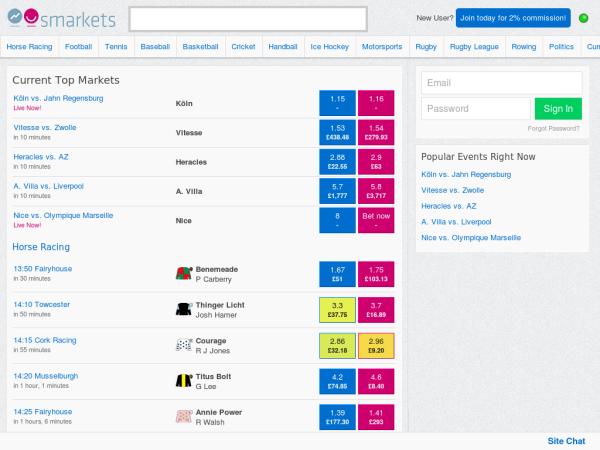Click pink 2.9 odds for Heracles
Image resolution: width=600 pixels, height=450 pixels.
376,161
